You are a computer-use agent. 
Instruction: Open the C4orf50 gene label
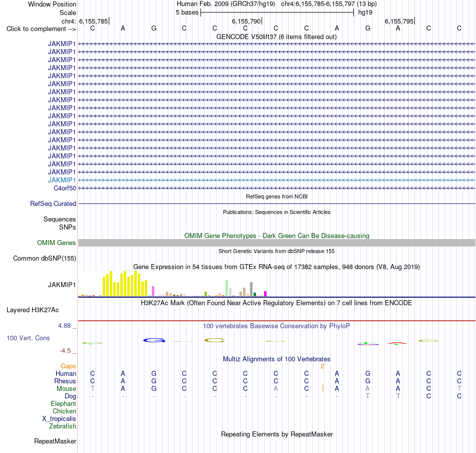[x=65, y=188]
